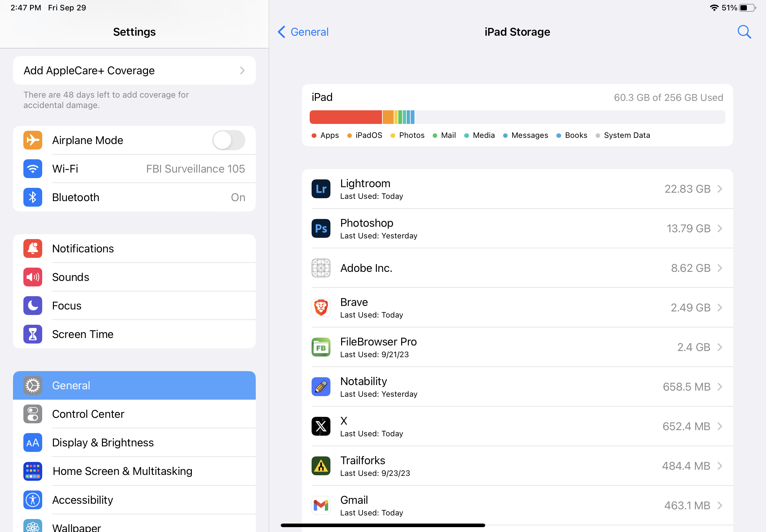Tap the home indicator bar at bottom

[x=383, y=525]
